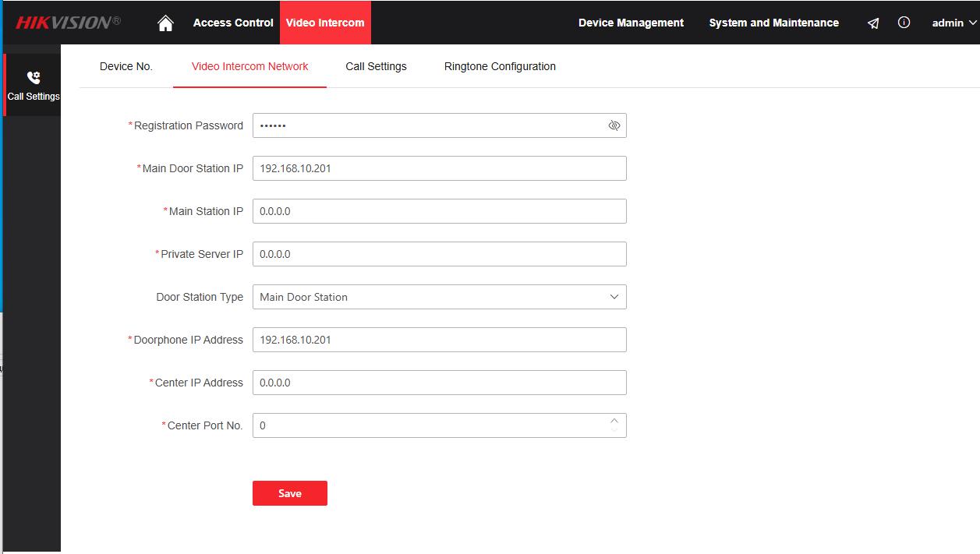
Task: Open Access Control menu
Action: [x=233, y=23]
